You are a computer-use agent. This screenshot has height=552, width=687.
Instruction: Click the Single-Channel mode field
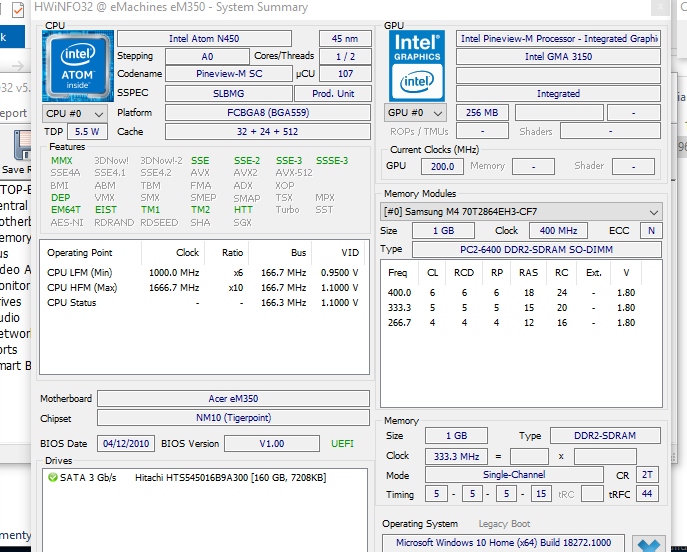(x=514, y=474)
